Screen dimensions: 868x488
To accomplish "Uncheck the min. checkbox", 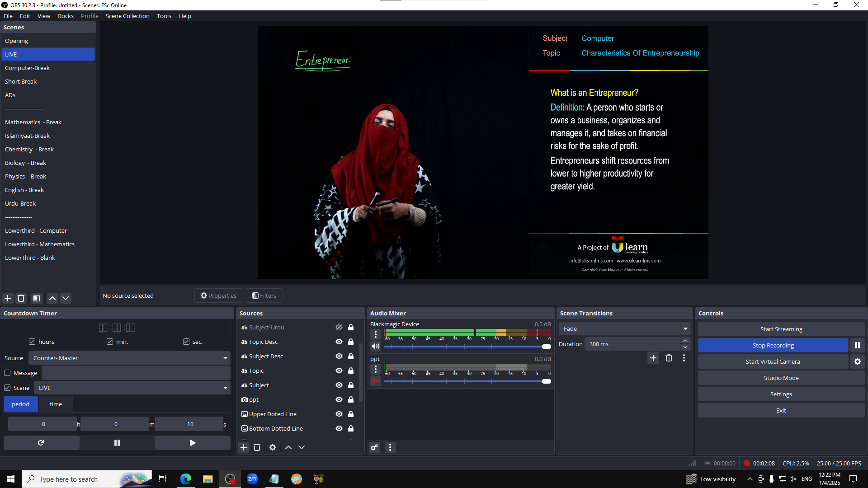I will click(110, 342).
